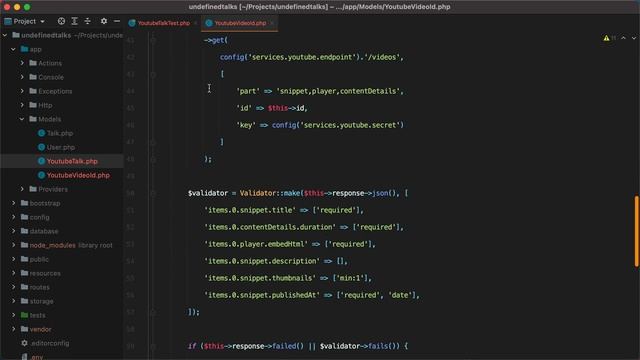Viewport: 640px width, 360px height.
Task: Collapse the app folder
Action: point(13,49)
